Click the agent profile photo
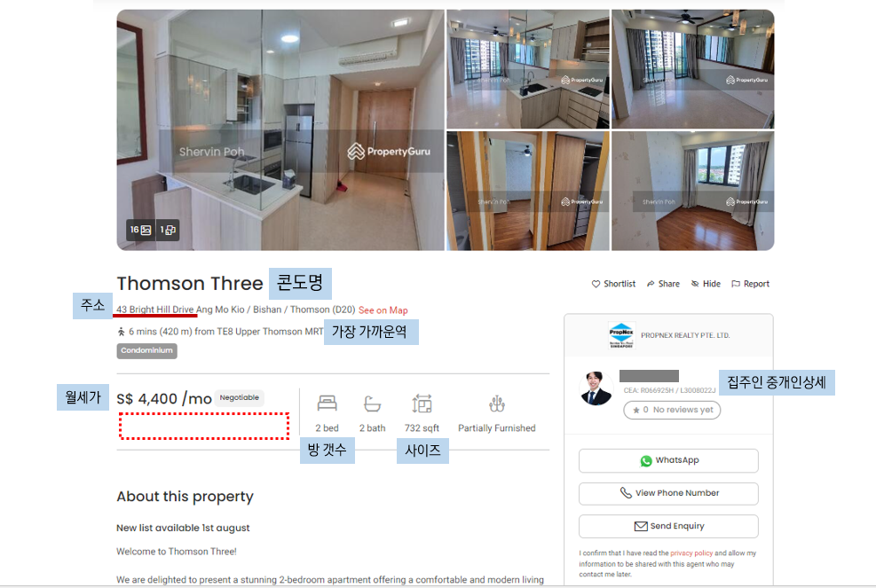This screenshot has width=876, height=588. 596,388
